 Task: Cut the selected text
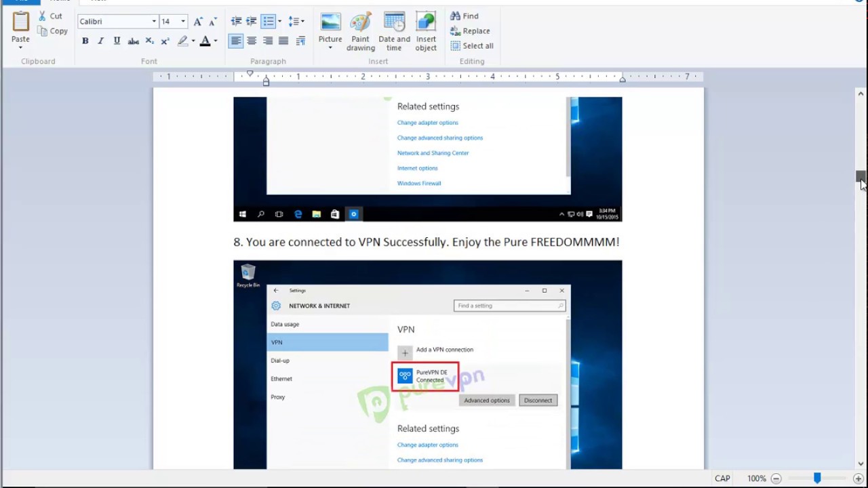click(50, 16)
